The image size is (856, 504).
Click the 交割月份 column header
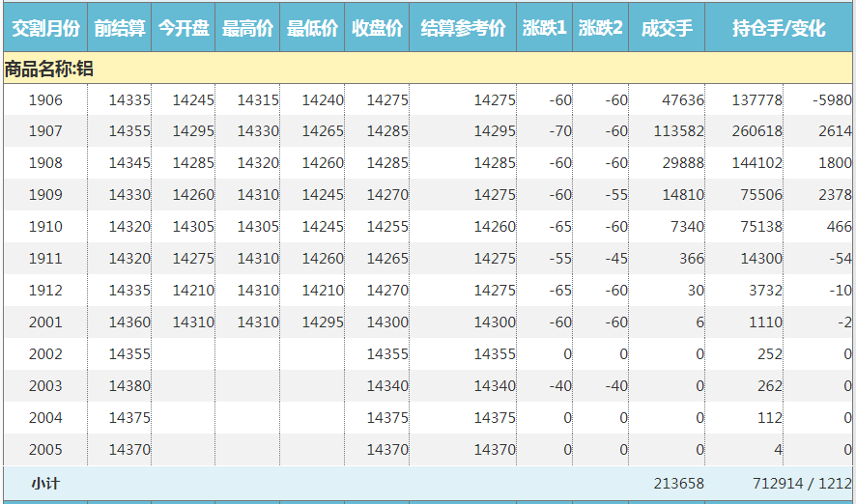[43, 29]
